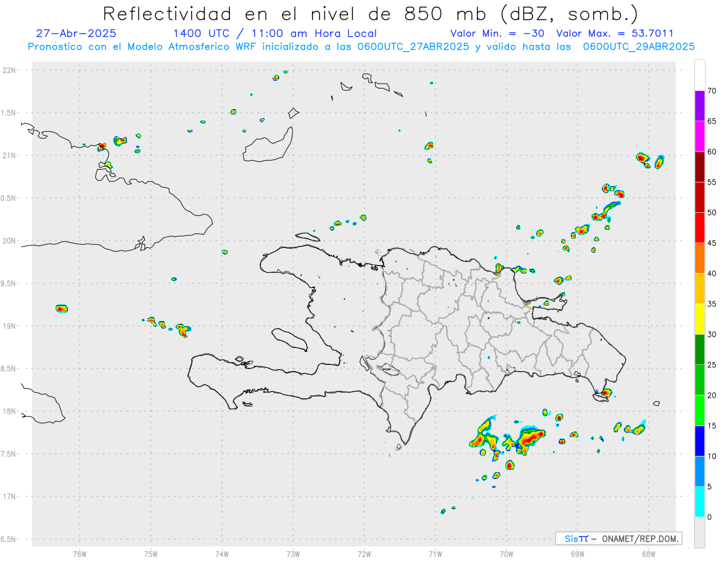Click the colorbar label '55'
This screenshot has width=728, height=562.
tap(712, 182)
